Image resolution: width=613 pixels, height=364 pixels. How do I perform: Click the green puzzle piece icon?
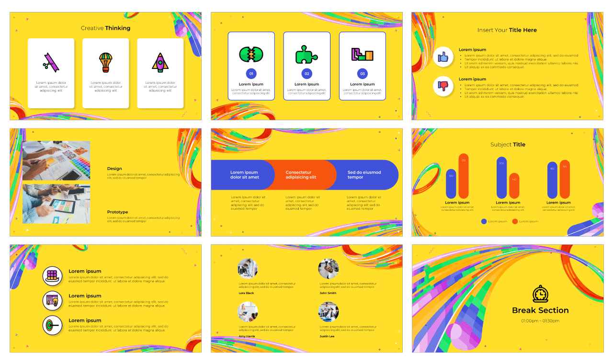(306, 55)
